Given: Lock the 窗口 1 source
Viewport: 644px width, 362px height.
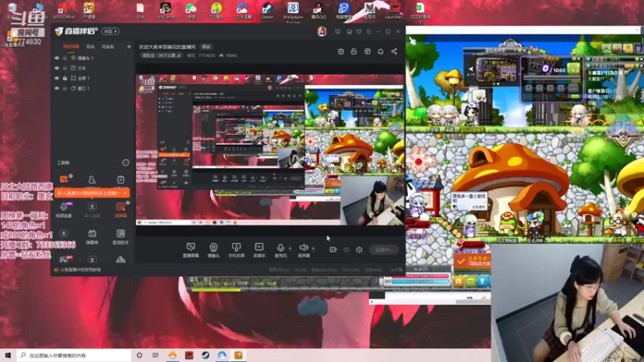Looking at the screenshot, I should coord(65,88).
